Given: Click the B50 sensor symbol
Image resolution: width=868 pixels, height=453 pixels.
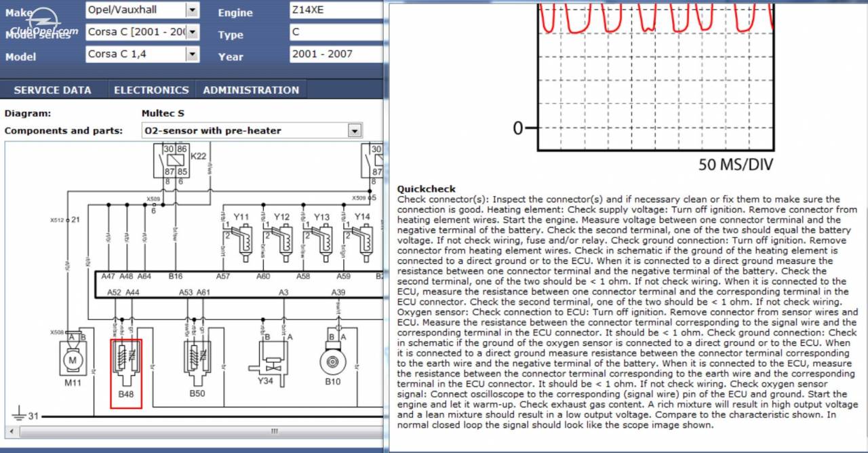Looking at the screenshot, I should coord(197,364).
